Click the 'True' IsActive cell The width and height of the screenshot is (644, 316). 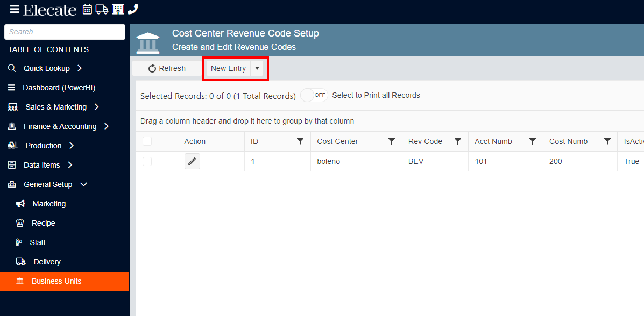point(631,162)
